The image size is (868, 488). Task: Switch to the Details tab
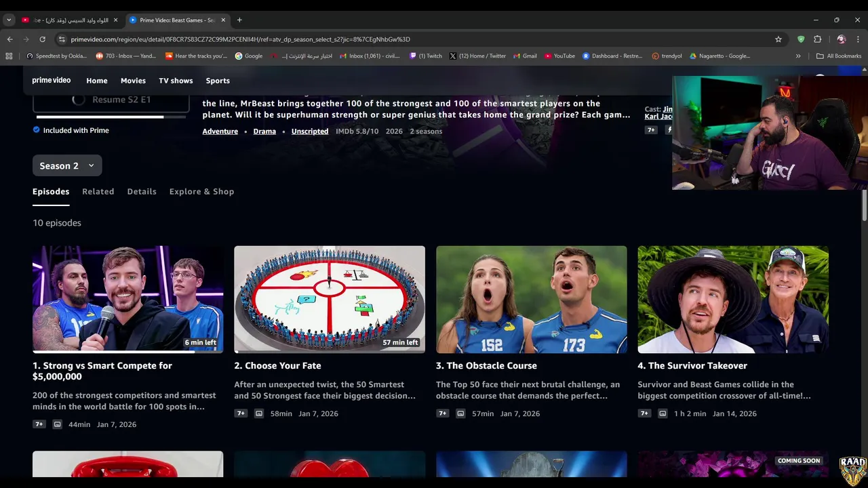(142, 191)
